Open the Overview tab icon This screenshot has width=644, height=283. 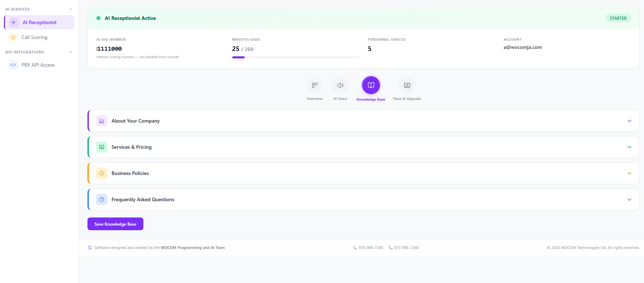click(315, 85)
